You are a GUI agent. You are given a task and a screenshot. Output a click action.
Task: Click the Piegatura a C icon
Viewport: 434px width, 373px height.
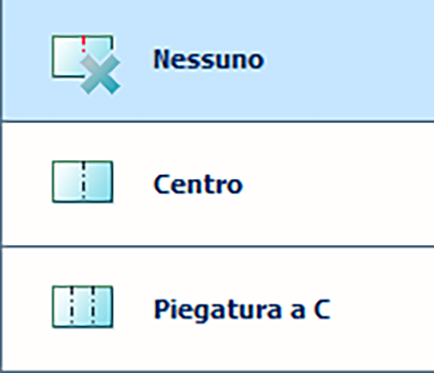pyautogui.click(x=82, y=307)
